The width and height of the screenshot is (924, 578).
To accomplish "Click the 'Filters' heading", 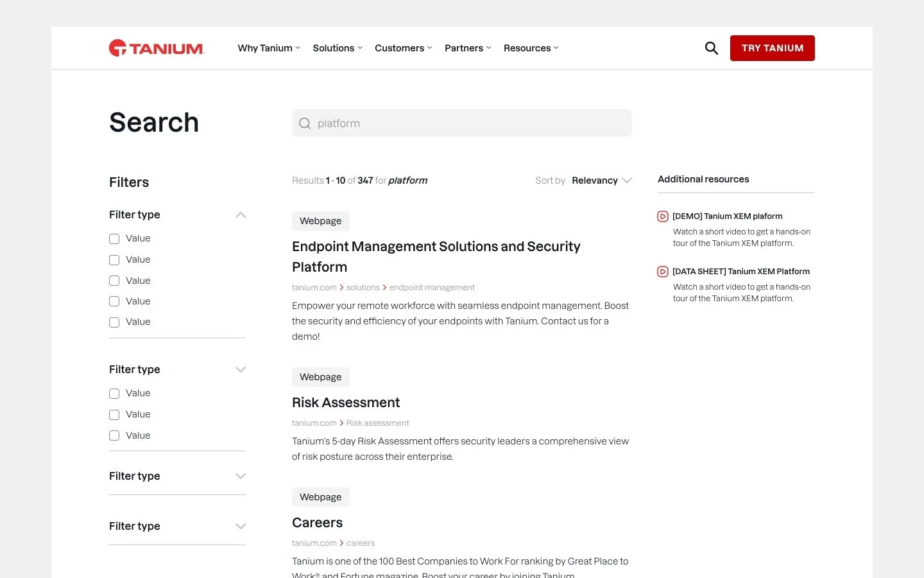I will pyautogui.click(x=129, y=182).
